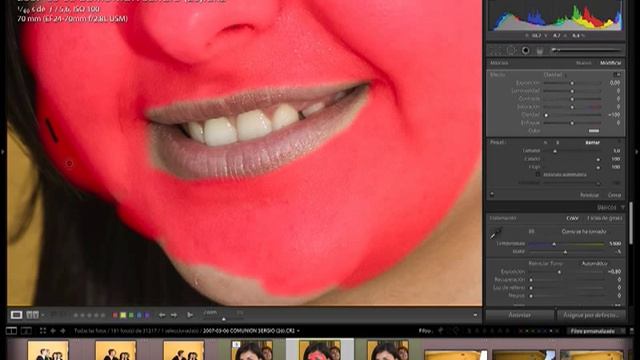Apply the green color label
The width and height of the screenshot is (640, 360).
click(x=131, y=315)
